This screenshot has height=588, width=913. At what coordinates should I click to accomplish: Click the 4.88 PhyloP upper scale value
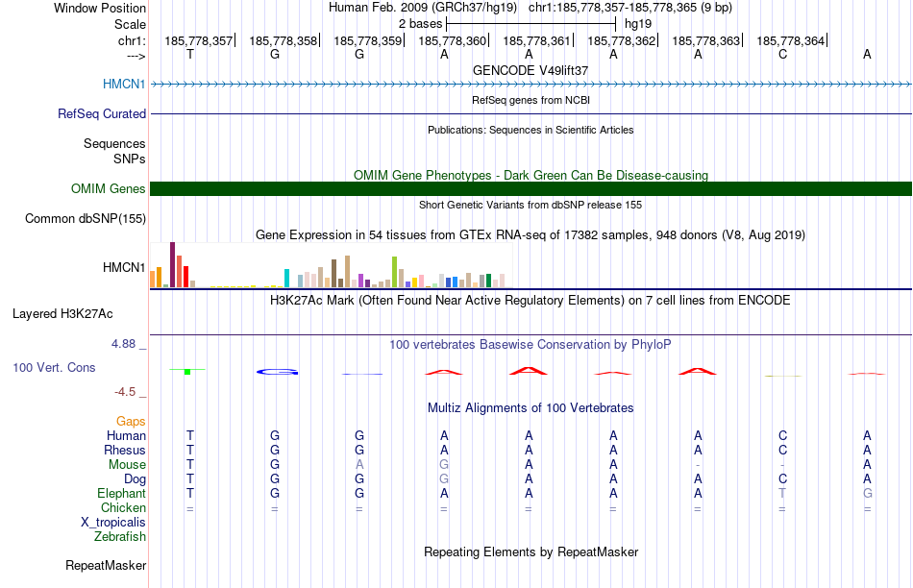tap(123, 344)
